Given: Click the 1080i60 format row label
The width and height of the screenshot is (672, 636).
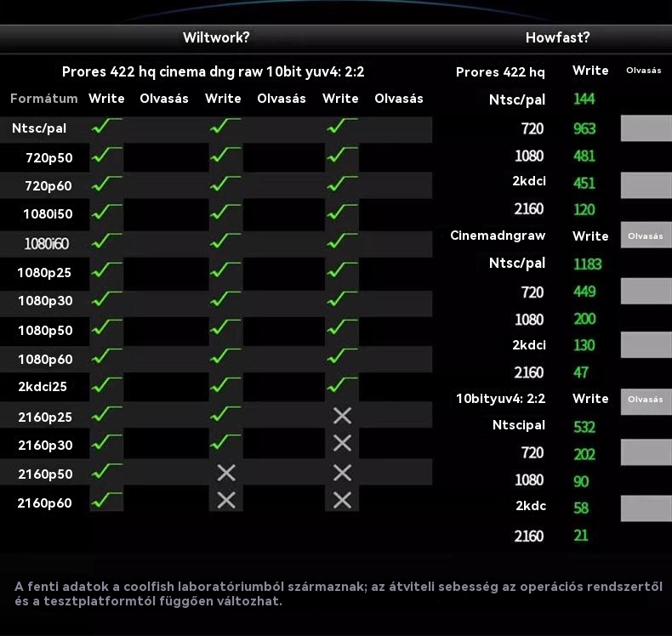Looking at the screenshot, I should (47, 244).
